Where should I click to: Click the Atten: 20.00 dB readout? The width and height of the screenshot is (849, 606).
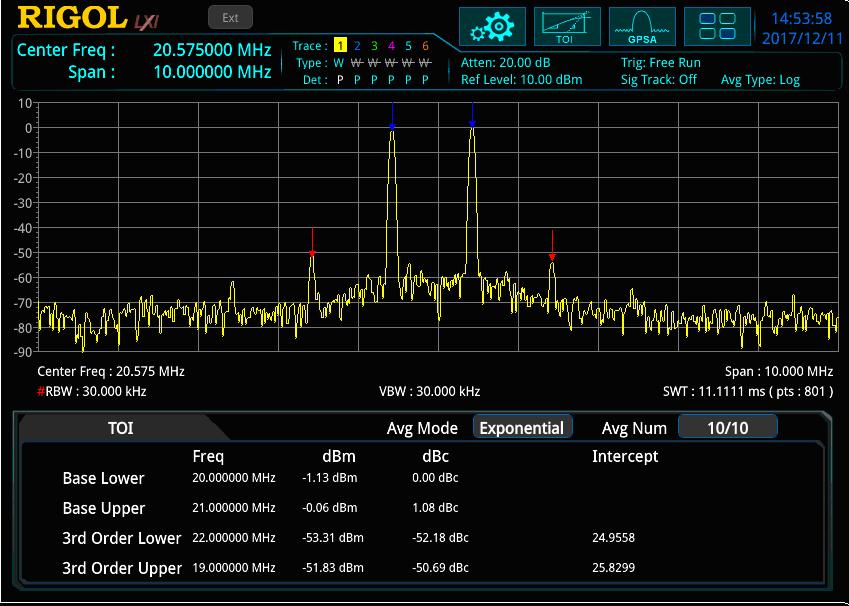click(x=505, y=62)
